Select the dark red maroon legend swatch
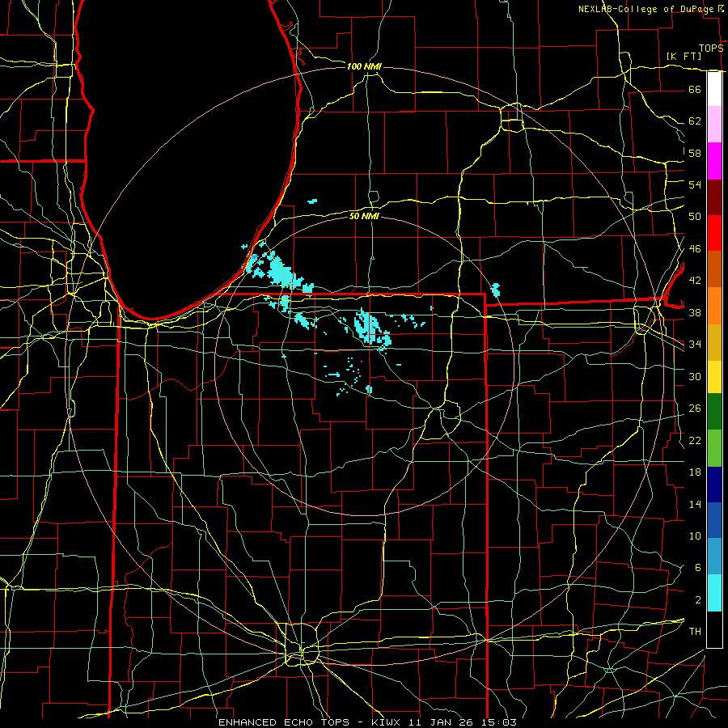The width and height of the screenshot is (728, 728). pyautogui.click(x=714, y=197)
